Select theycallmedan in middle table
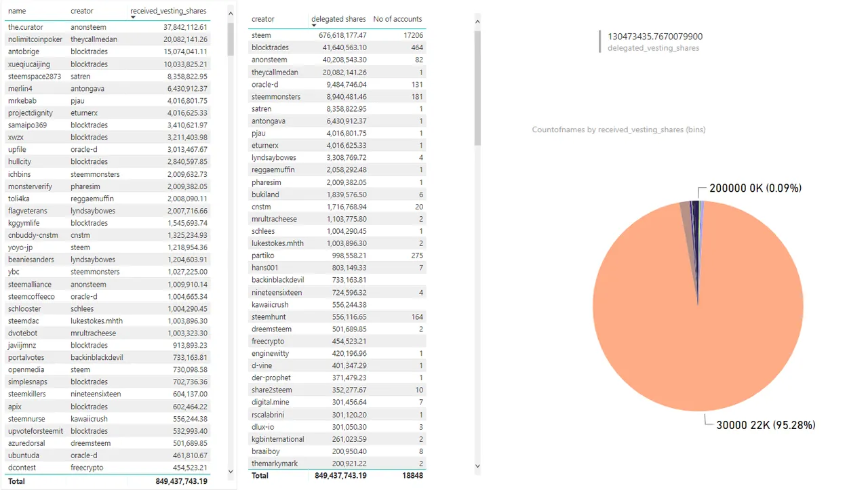This screenshot has height=490, width=868. [275, 72]
